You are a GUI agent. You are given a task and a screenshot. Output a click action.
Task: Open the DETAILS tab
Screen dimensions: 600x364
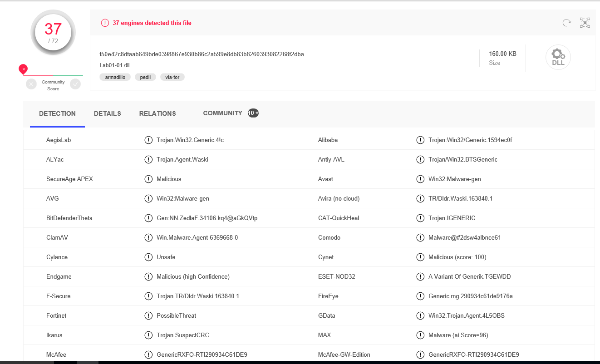pyautogui.click(x=108, y=113)
